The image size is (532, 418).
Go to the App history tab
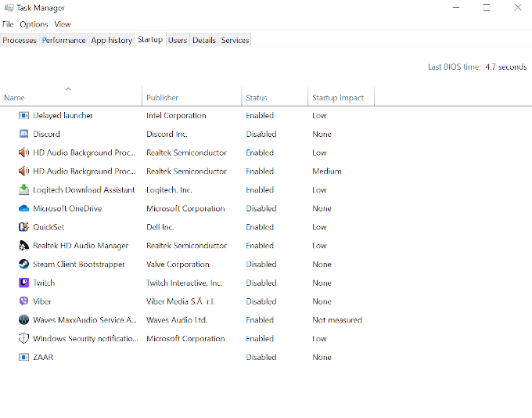tap(111, 40)
